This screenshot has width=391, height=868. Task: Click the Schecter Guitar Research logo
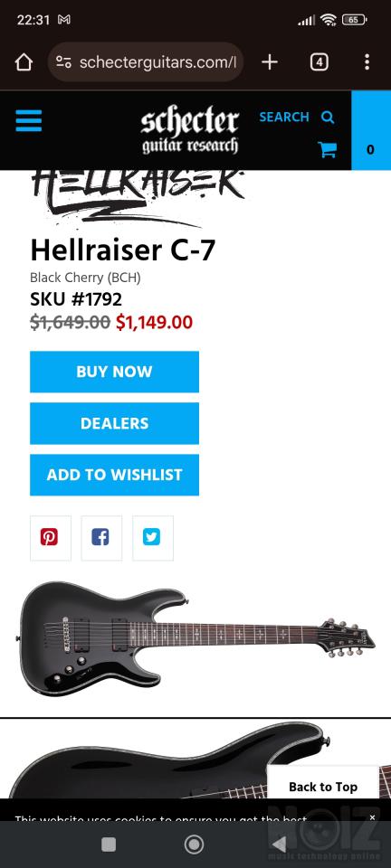click(189, 130)
